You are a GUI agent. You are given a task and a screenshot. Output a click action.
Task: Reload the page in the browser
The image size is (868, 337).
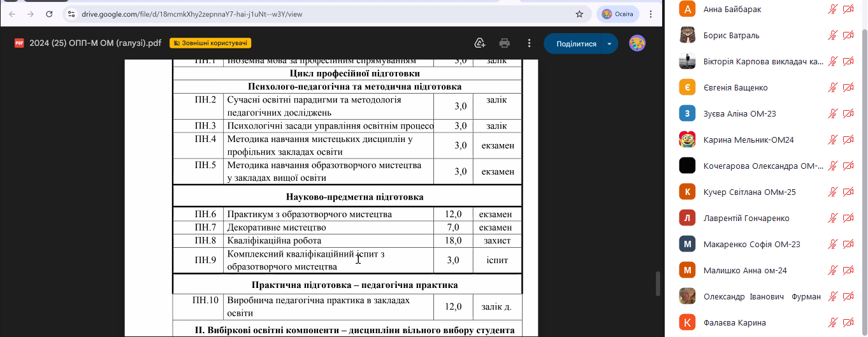coord(49,14)
